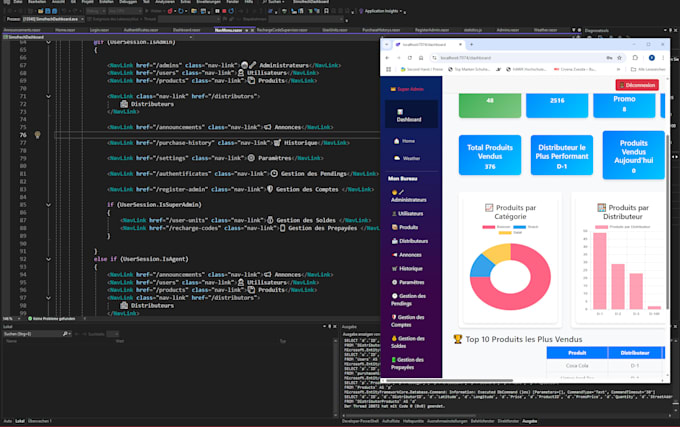The width and height of the screenshot is (680, 427).
Task: Switch to the Authentificates.razor editor tab
Action: pyautogui.click(x=141, y=30)
